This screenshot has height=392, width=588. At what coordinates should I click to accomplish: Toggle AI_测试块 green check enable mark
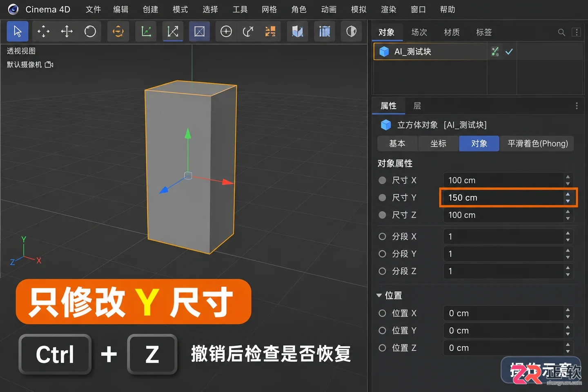click(509, 51)
